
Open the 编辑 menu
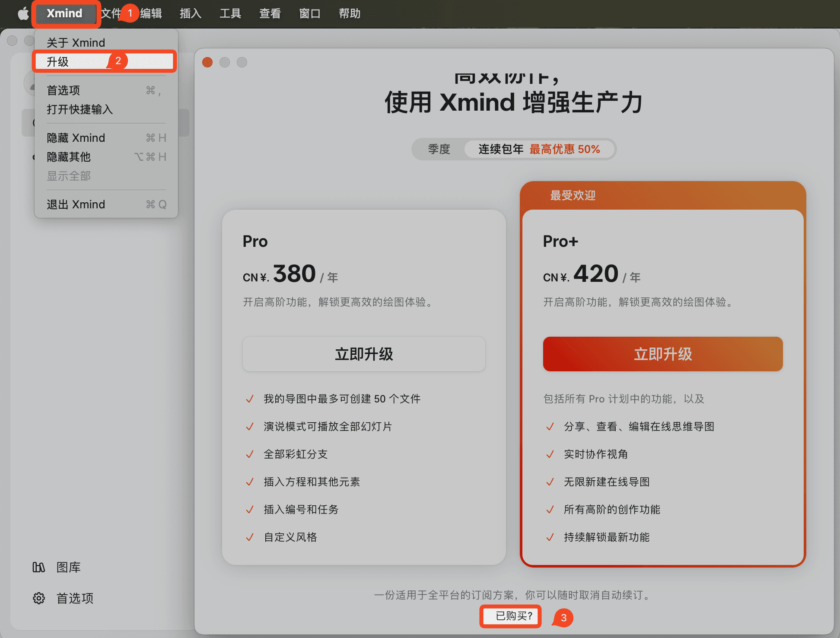point(151,13)
